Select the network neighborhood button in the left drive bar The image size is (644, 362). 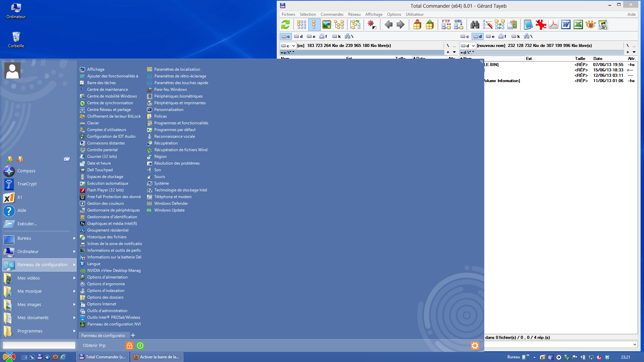[x=349, y=37]
